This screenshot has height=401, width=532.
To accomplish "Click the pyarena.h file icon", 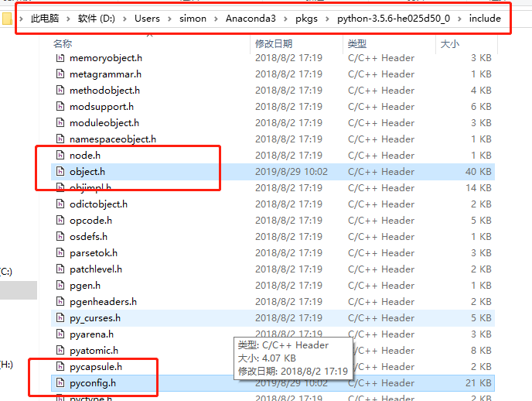I will tap(60, 334).
